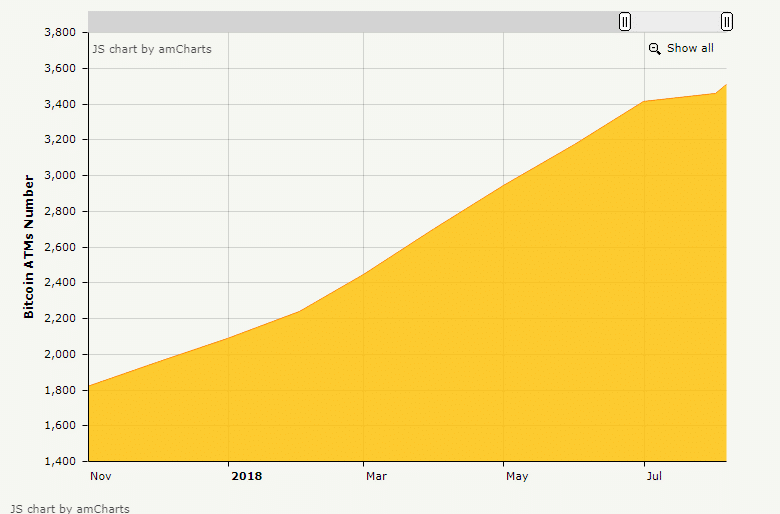Click the grey unselected chart scrollbar track
Image resolution: width=780 pixels, height=514 pixels.
coord(353,22)
